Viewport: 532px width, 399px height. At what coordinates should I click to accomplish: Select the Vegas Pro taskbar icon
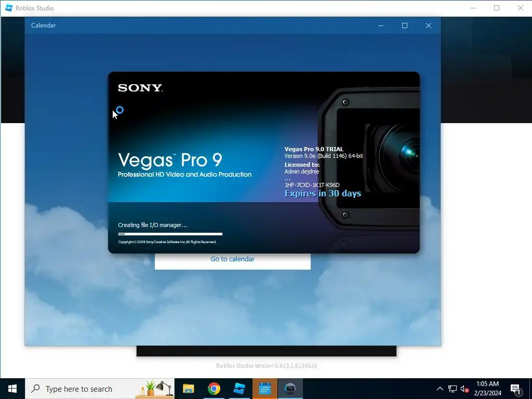[290, 389]
